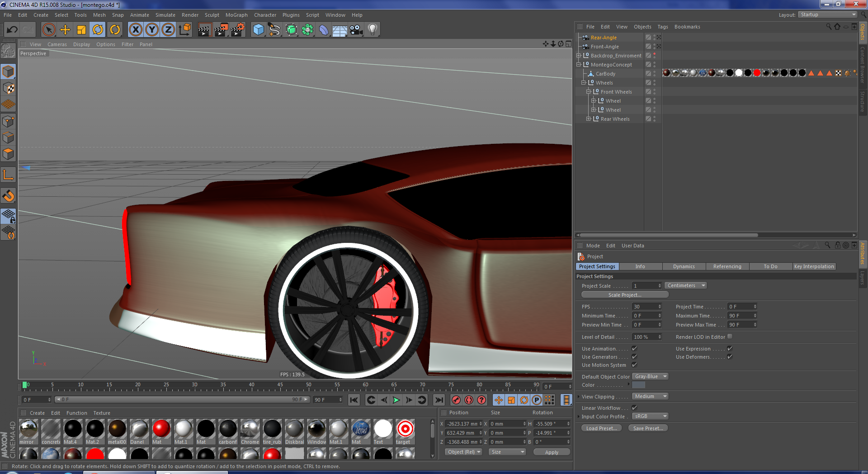
Task: Click the Save Preset button
Action: (648, 428)
